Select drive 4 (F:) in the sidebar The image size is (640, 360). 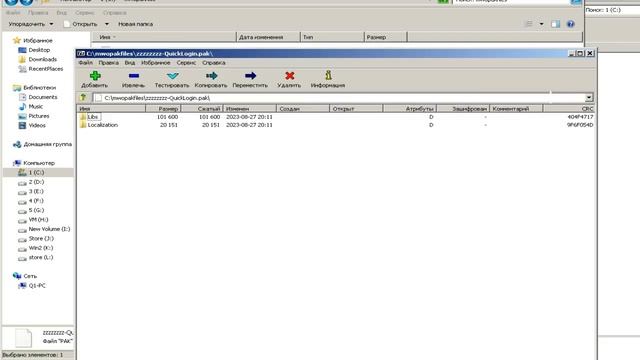pyautogui.click(x=36, y=200)
